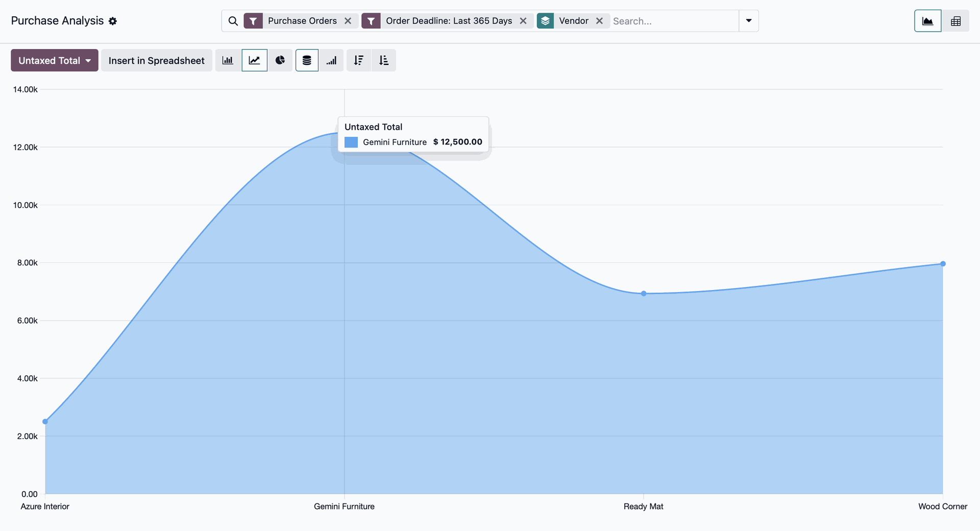980x531 pixels.
Task: Select the graph view switcher
Action: pos(927,21)
